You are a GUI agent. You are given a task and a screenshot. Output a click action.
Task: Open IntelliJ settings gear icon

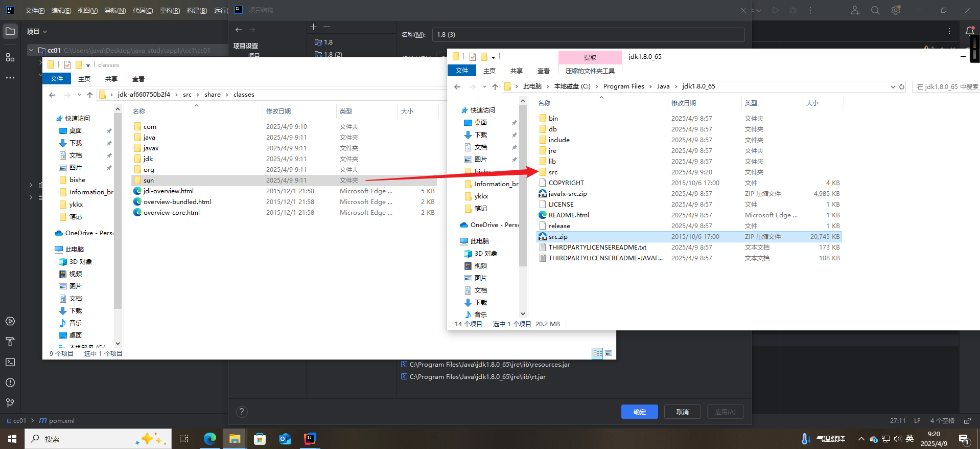896,10
